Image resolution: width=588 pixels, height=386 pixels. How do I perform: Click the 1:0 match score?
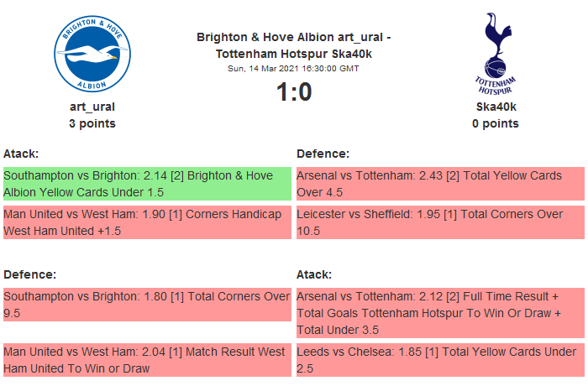(294, 91)
